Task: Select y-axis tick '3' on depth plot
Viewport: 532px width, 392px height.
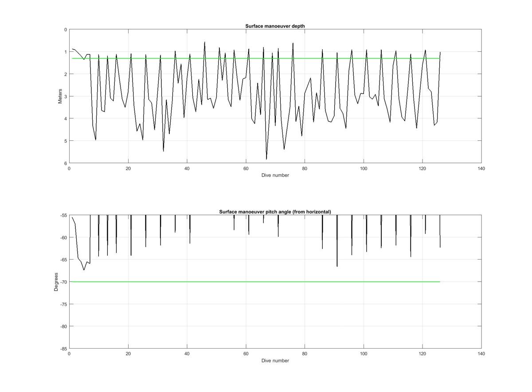Action: (x=66, y=96)
